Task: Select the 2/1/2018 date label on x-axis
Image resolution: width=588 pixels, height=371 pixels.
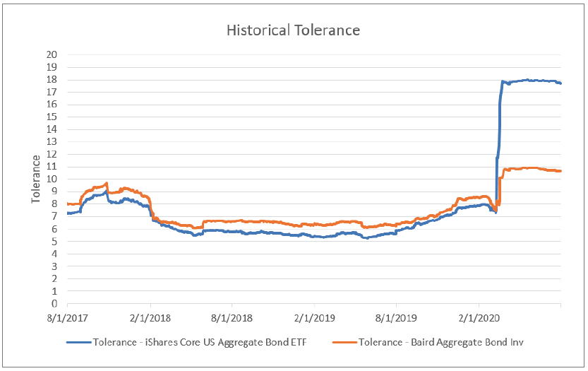Action: [149, 317]
